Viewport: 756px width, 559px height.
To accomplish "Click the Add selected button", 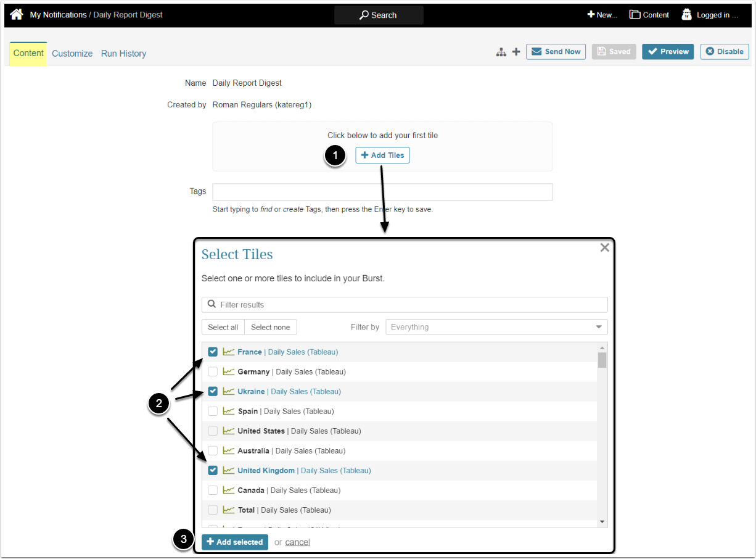I will [x=235, y=542].
